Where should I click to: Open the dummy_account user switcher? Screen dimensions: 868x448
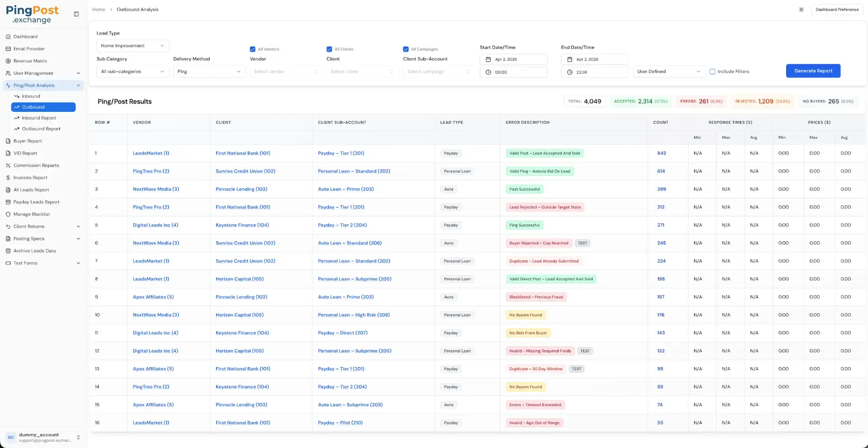click(43, 437)
